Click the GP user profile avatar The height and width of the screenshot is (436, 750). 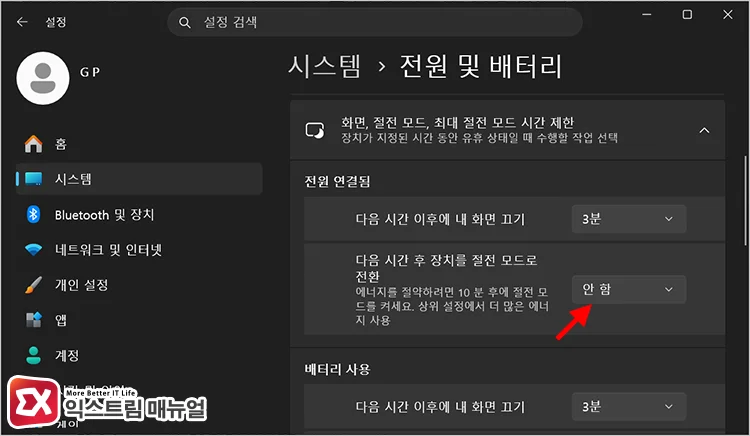point(43,78)
